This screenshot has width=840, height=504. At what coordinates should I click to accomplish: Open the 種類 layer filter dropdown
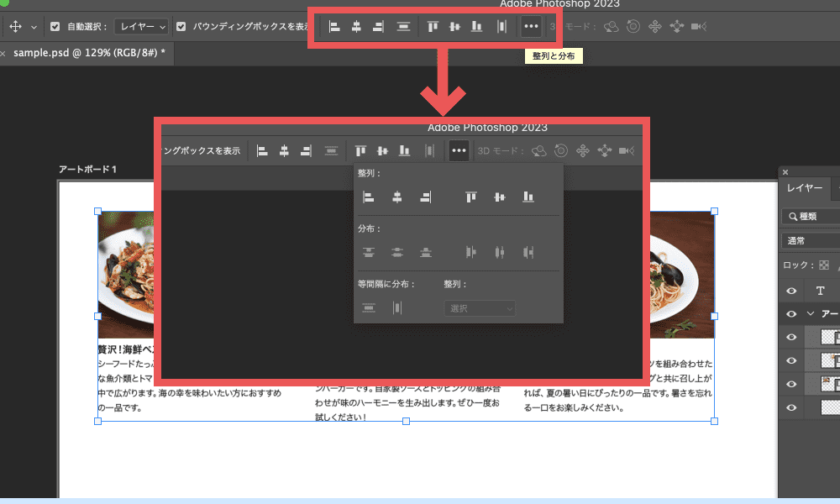coord(811,217)
